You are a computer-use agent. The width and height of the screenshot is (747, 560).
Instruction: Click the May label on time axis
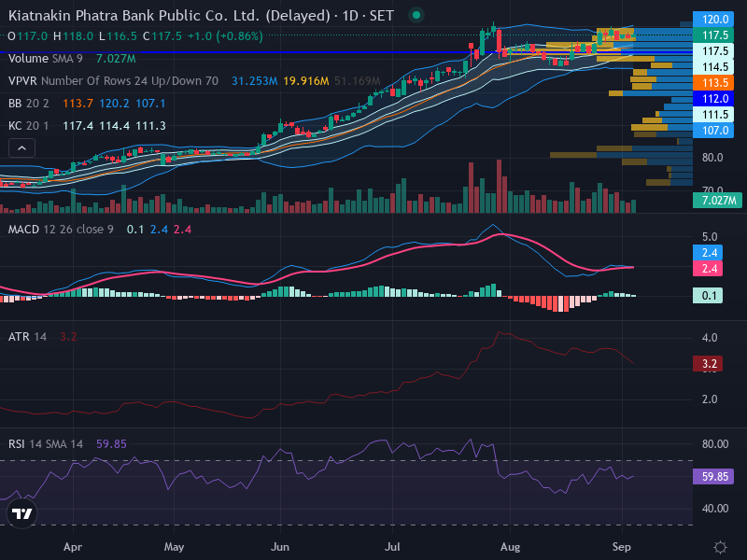pyautogui.click(x=174, y=547)
